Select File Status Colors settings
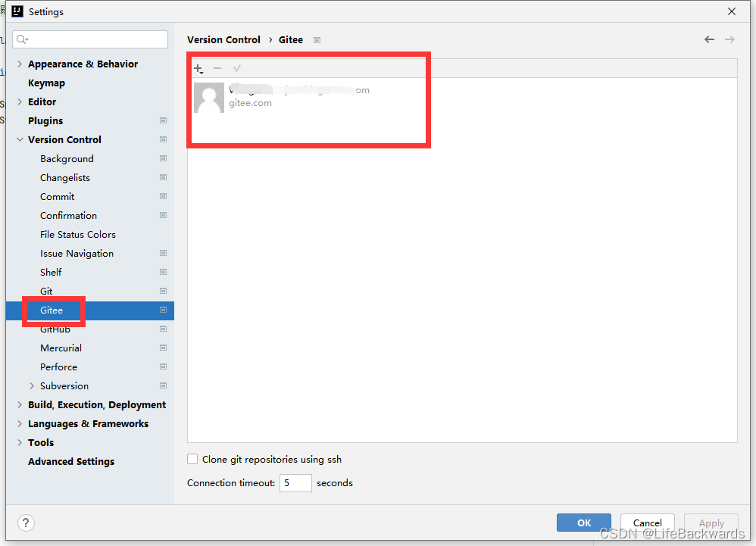 (x=78, y=234)
